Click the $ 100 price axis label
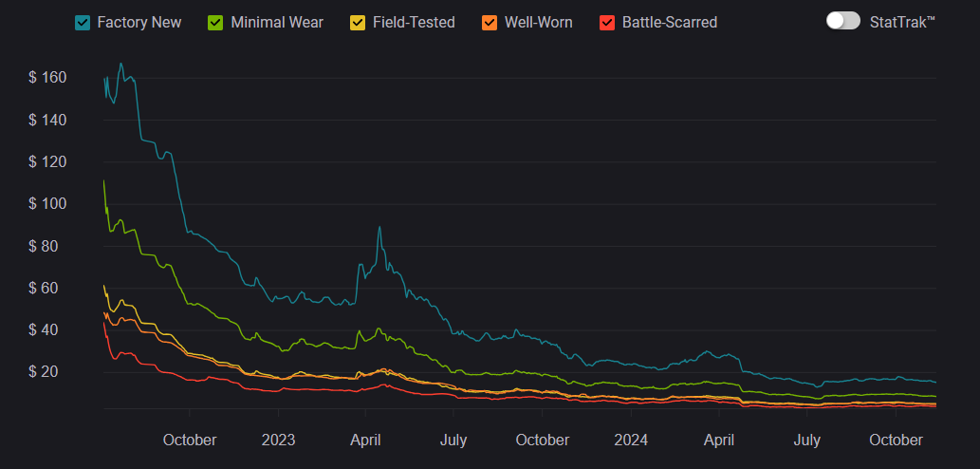This screenshot has height=469, width=980. click(x=47, y=204)
